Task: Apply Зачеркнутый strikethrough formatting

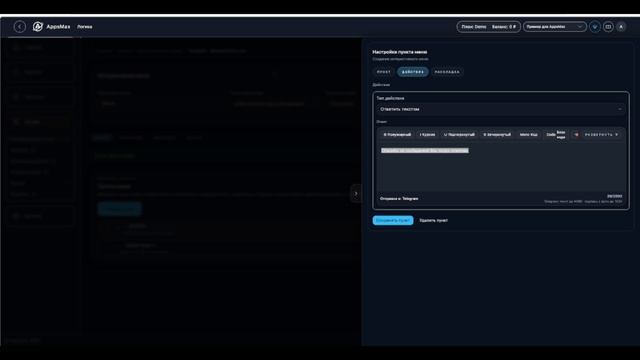Action: tap(497, 134)
